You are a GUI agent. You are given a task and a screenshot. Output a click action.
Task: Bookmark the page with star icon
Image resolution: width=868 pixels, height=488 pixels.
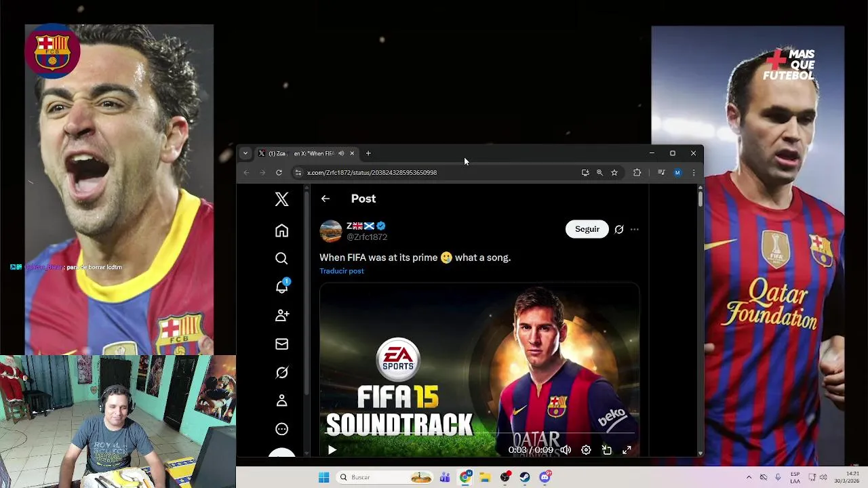point(614,173)
